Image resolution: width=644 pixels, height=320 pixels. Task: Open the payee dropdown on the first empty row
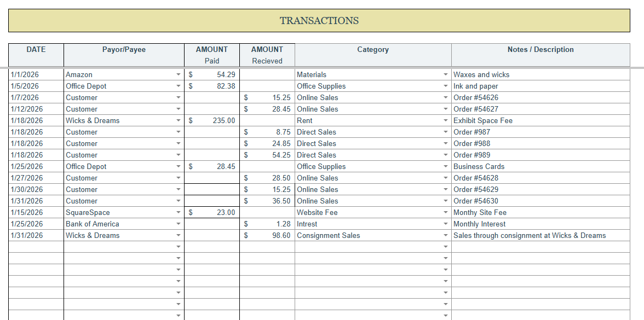(x=179, y=247)
